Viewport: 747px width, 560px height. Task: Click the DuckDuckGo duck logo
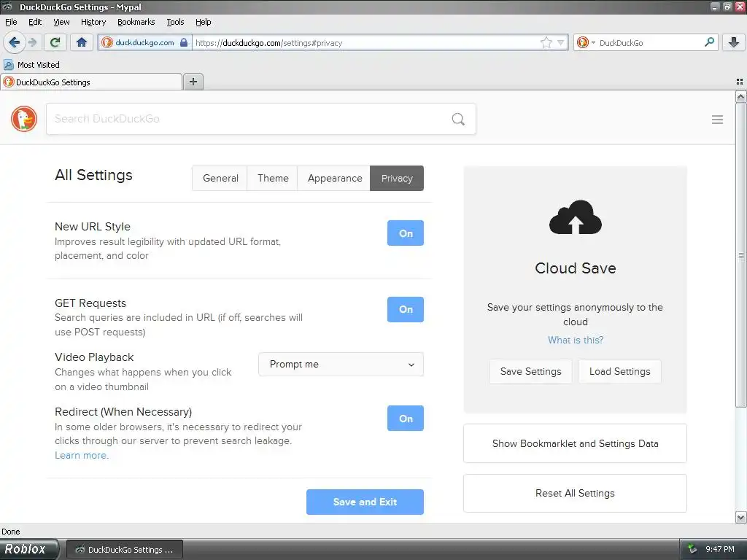24,119
